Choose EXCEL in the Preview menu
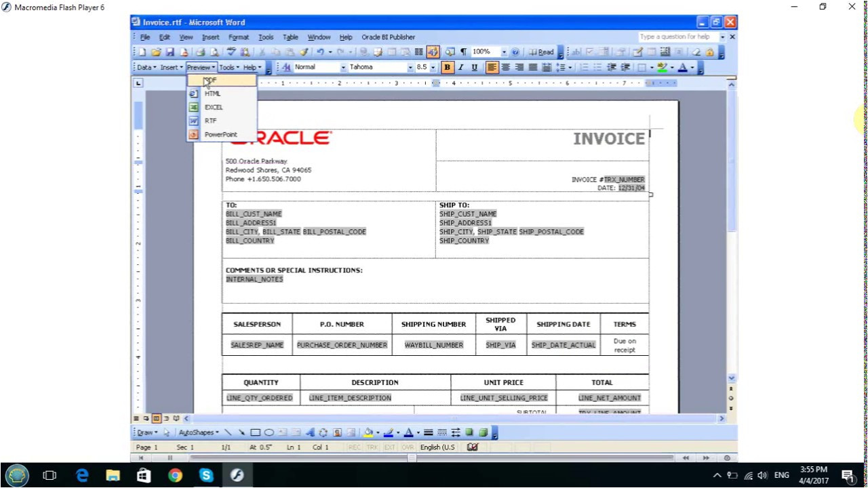Viewport: 868px width, 488px height. [x=214, y=107]
